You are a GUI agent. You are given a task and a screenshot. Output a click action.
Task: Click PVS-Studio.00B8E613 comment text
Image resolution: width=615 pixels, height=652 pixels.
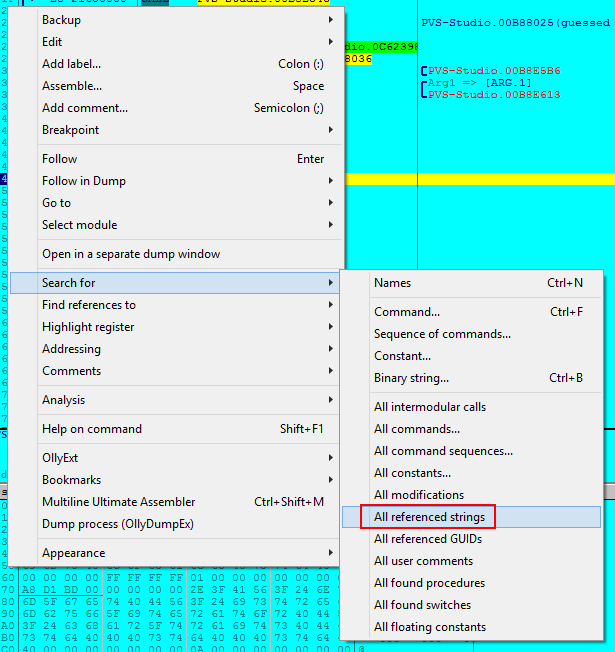pos(494,95)
